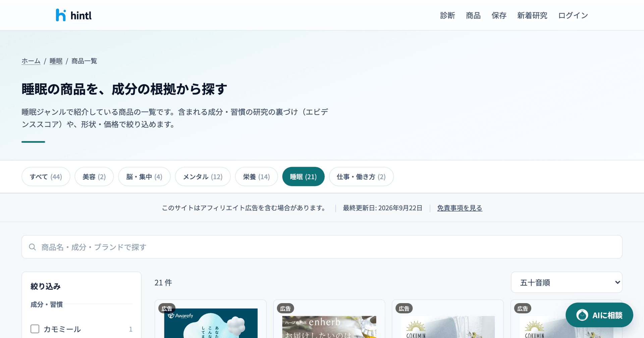Click the AIに相談 floating button
This screenshot has height=338, width=644.
pyautogui.click(x=599, y=315)
